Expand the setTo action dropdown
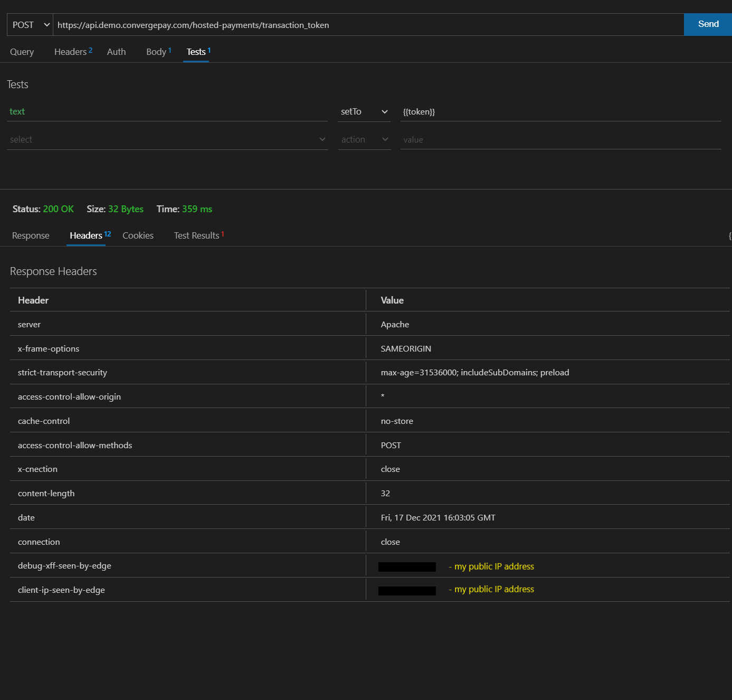This screenshot has width=732, height=700. click(364, 111)
